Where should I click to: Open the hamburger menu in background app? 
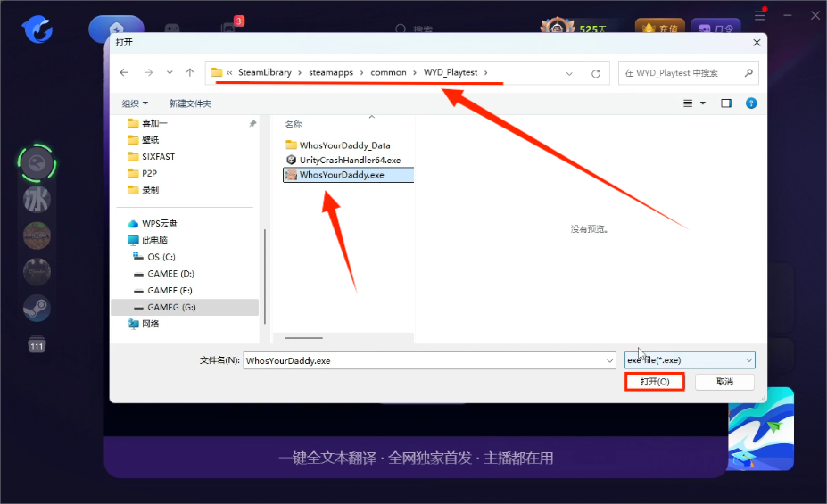tap(759, 15)
